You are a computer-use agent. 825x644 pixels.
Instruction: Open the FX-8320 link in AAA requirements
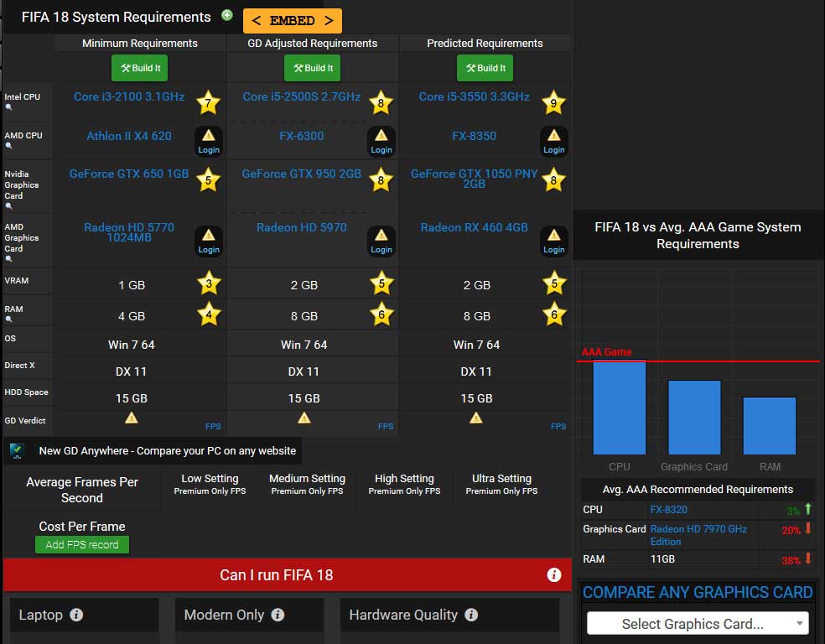point(669,509)
